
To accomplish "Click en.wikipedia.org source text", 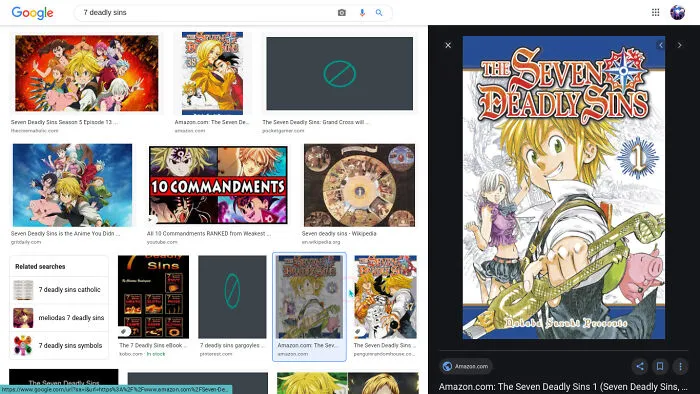I will tap(321, 242).
